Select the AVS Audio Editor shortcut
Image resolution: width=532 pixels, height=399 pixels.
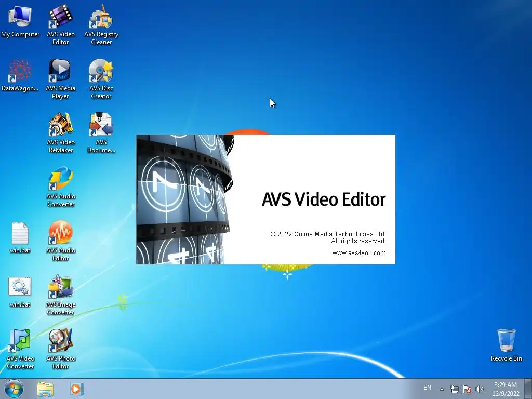click(x=61, y=241)
